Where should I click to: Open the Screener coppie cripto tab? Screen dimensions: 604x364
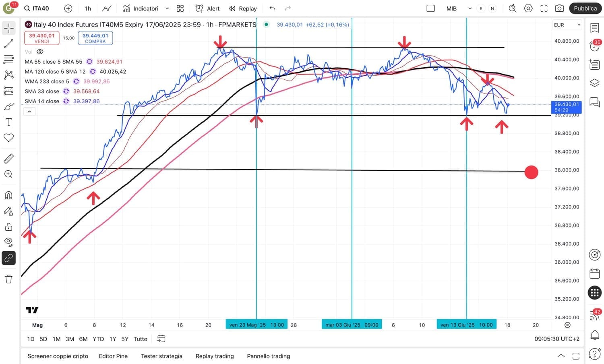coord(58,356)
